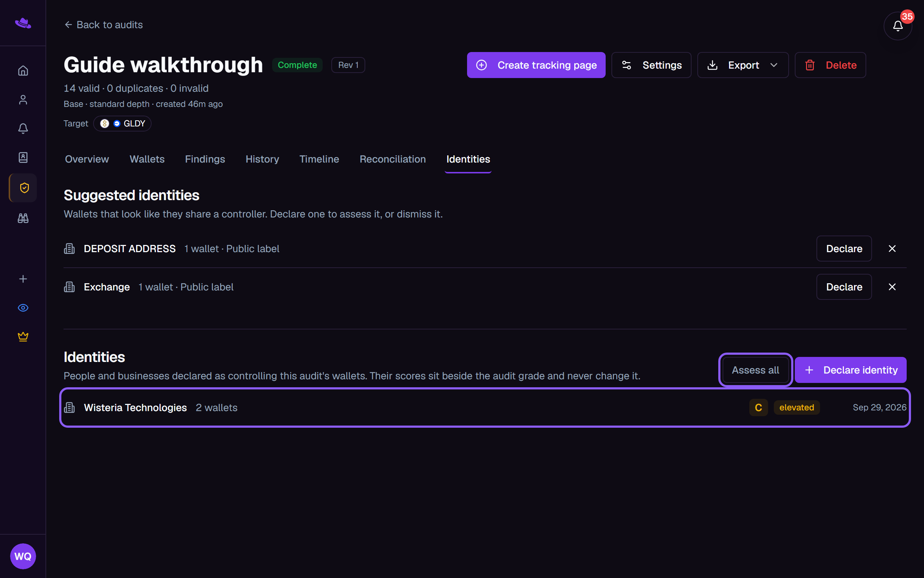
Task: Go back to audits
Action: click(x=104, y=25)
